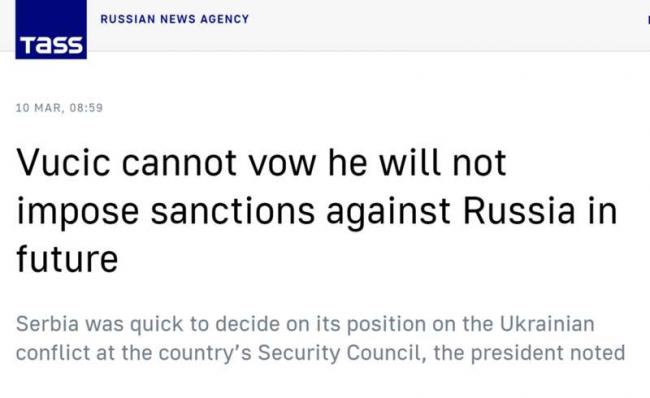This screenshot has height=398, width=650.
Task: Click the TASS logo in the header
Action: [51, 29]
